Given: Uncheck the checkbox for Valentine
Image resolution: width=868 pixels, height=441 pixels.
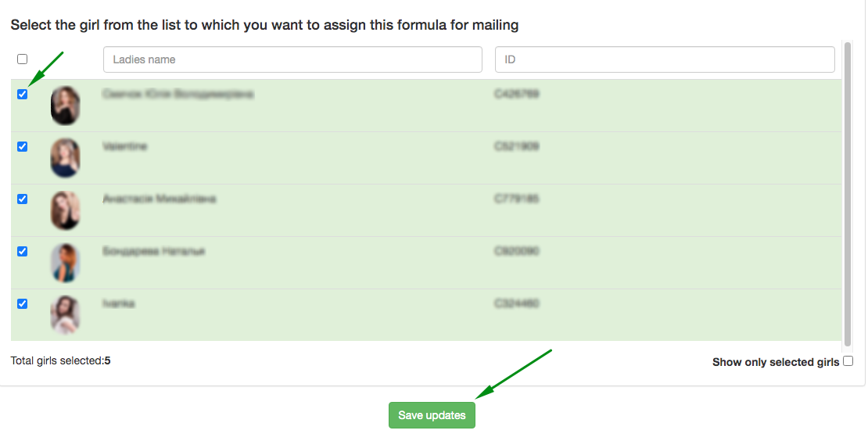Looking at the screenshot, I should pyautogui.click(x=22, y=147).
